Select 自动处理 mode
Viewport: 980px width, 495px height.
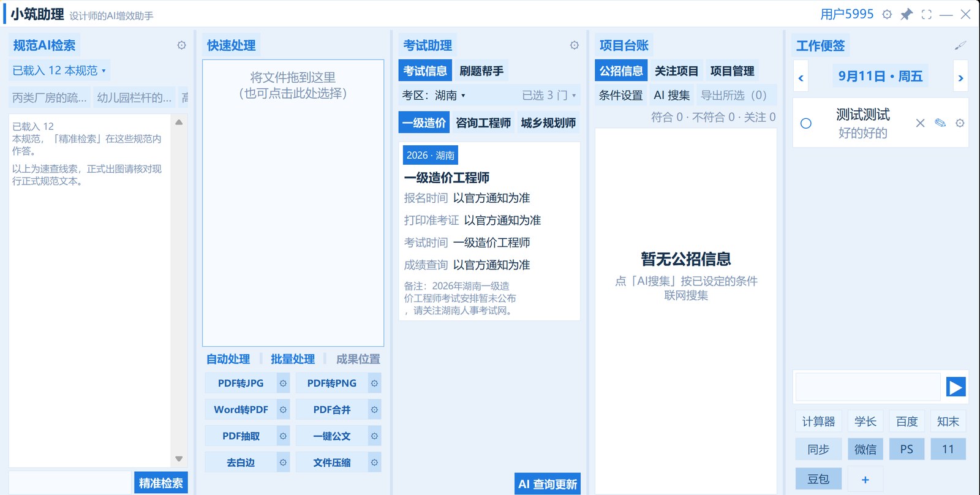(x=228, y=359)
